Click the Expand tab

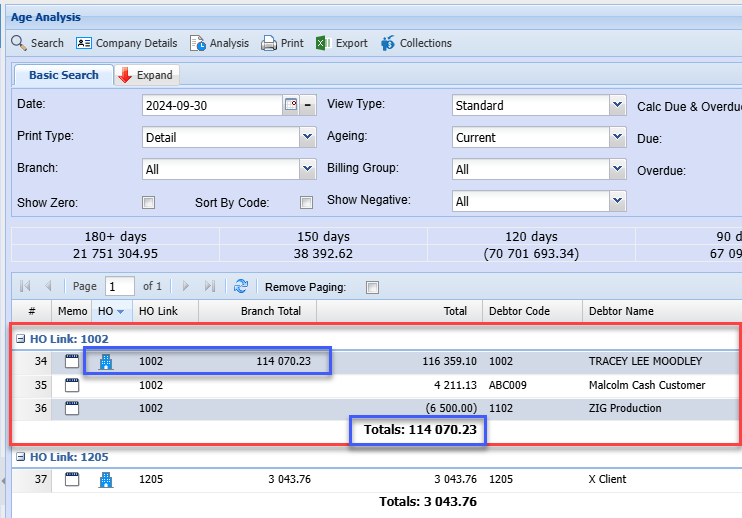[145, 75]
